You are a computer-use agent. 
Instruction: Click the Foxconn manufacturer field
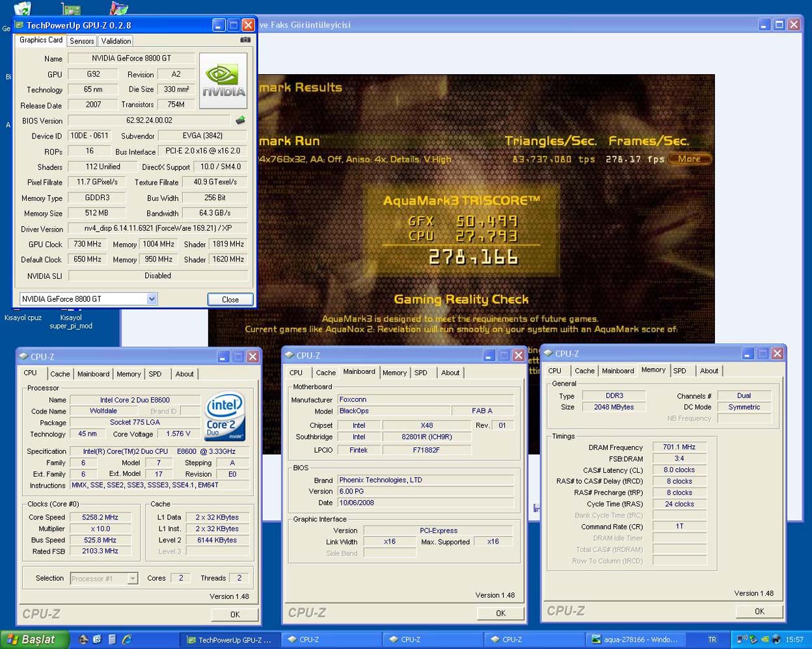click(426, 399)
